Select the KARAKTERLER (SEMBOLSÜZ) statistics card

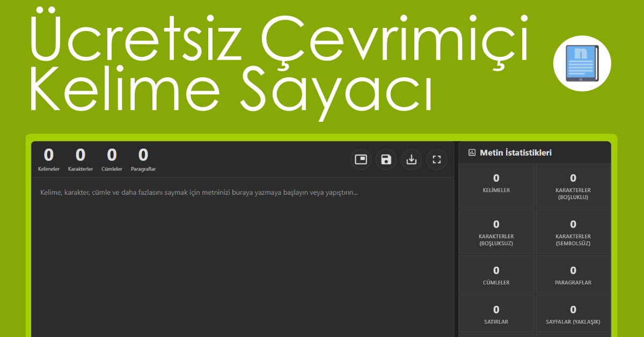tap(573, 231)
